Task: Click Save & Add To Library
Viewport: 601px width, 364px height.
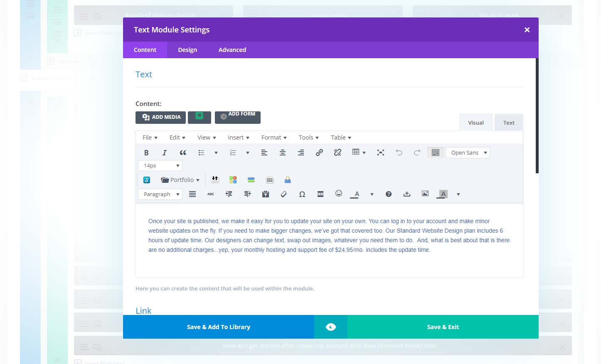Action: tap(219, 327)
